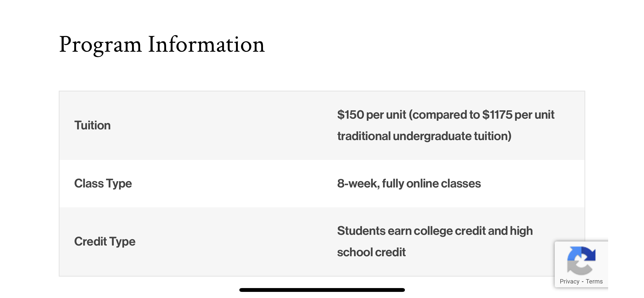This screenshot has width=644, height=298.
Task: Click the dash between Privacy and Terms
Action: pyautogui.click(x=582, y=282)
